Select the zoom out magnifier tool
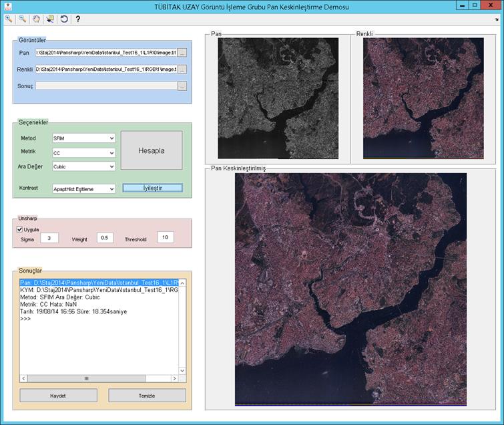504x425 pixels. tap(22, 19)
